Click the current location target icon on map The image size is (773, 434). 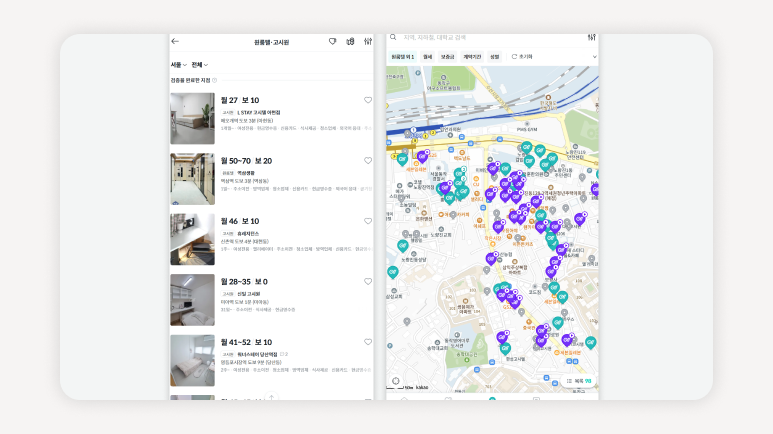[395, 380]
